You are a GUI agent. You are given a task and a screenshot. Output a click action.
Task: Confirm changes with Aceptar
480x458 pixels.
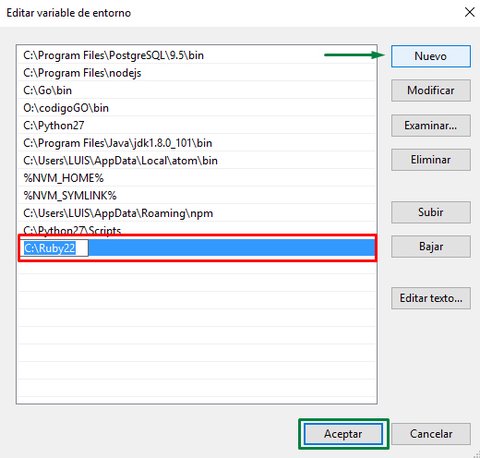(343, 434)
